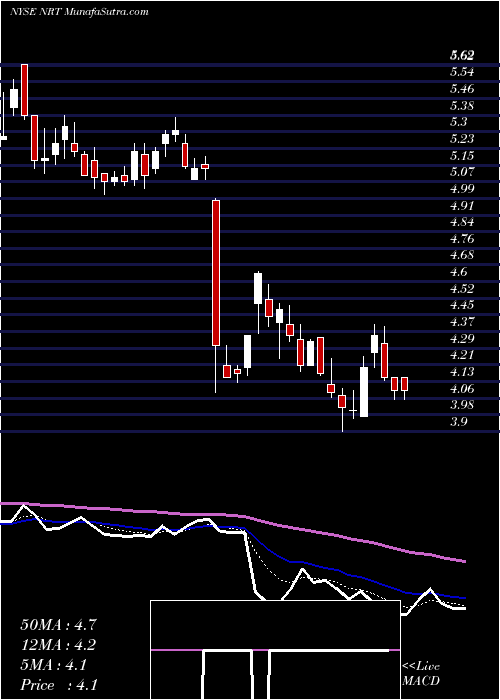
Task: Click the 4.29 price axis label
Action: (462, 339)
